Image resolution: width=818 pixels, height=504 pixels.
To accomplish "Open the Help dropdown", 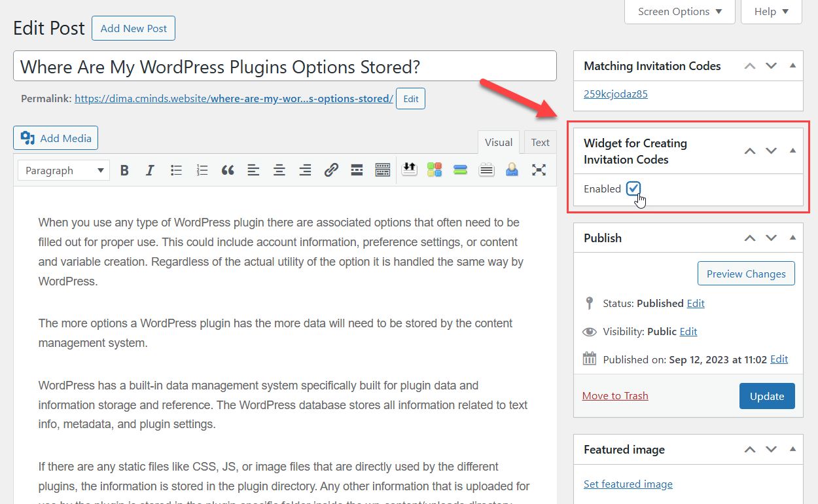I will click(x=772, y=12).
